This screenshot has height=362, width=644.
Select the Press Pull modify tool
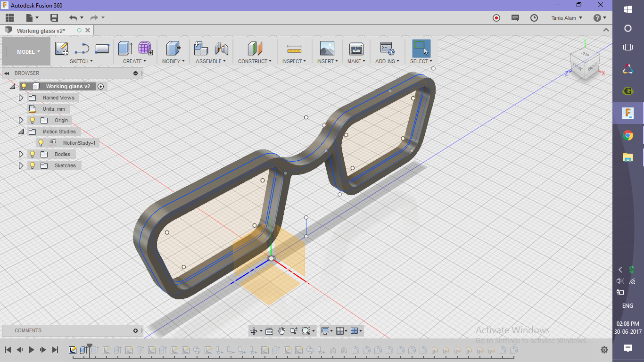coord(173,48)
